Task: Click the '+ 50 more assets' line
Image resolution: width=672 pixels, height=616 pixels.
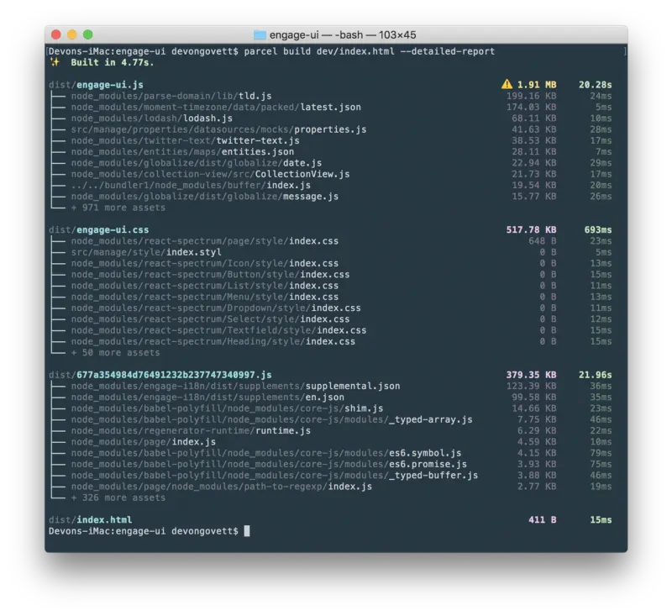Action: pos(115,352)
